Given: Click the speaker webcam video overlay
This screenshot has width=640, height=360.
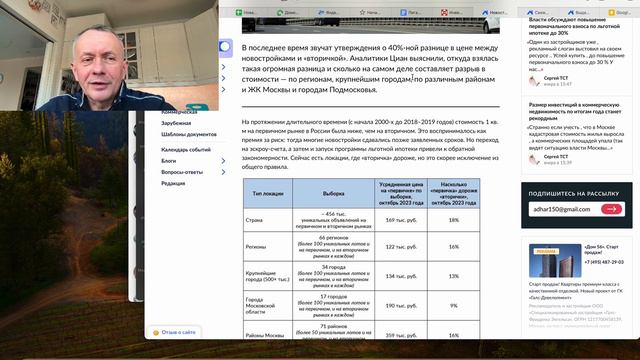Looking at the screenshot, I should pos(109,55).
